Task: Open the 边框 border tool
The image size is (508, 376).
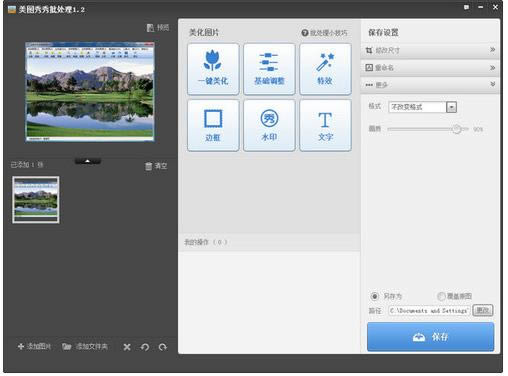Action: pos(213,126)
